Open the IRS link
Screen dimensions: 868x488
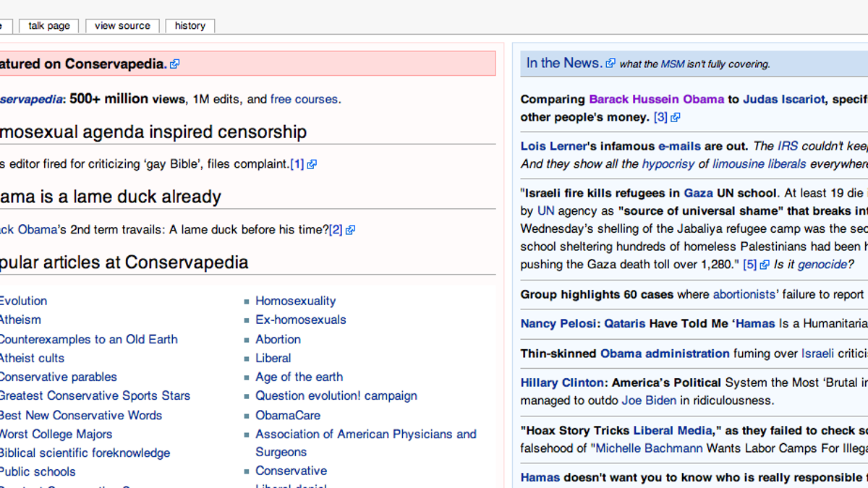[788, 146]
